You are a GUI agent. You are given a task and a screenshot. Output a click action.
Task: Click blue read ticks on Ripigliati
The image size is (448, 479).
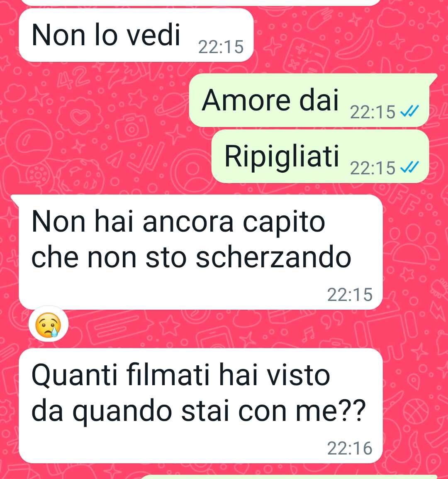pyautogui.click(x=409, y=167)
